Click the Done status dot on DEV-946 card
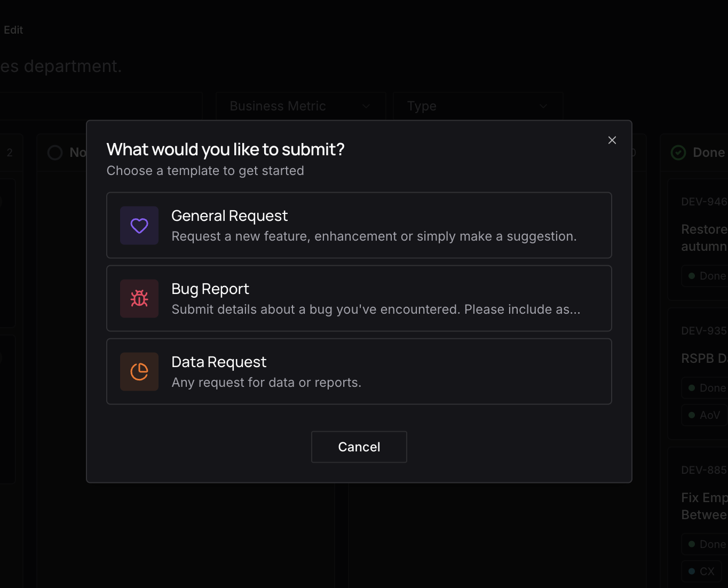The image size is (728, 588). [692, 275]
